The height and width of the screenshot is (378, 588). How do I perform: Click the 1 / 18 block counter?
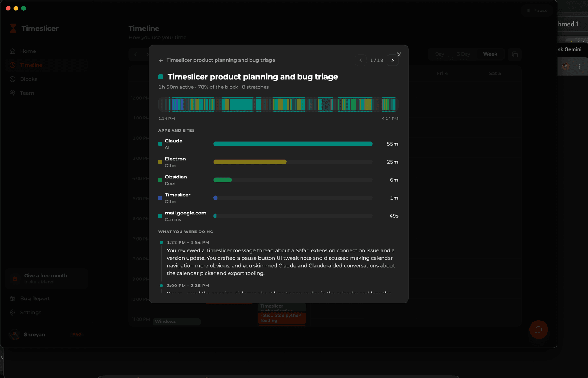(x=377, y=60)
